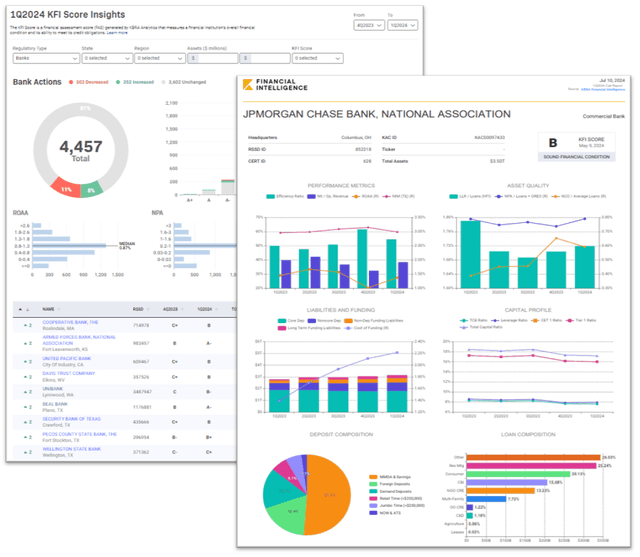The image size is (640, 557).
Task: Open the Regulatory Type dropdown showing Banks
Action: (46, 58)
